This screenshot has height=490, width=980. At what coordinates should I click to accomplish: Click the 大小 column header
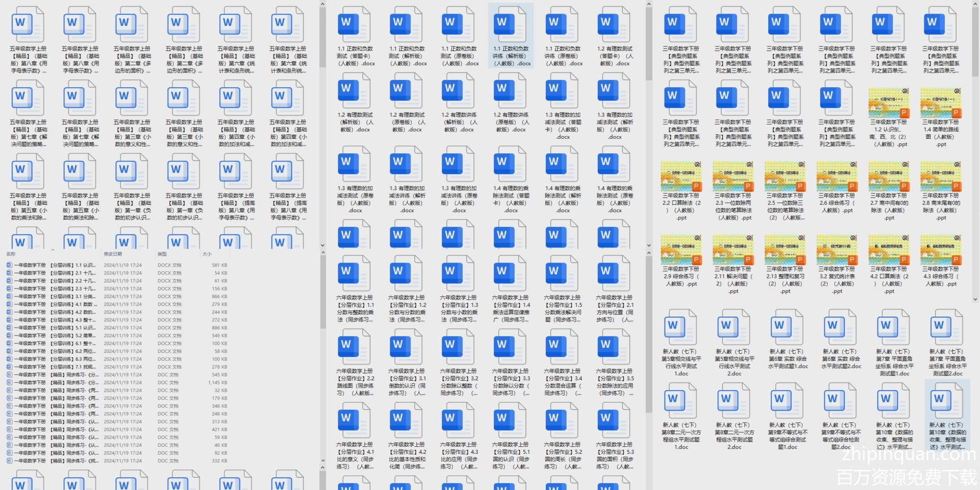tap(207, 254)
